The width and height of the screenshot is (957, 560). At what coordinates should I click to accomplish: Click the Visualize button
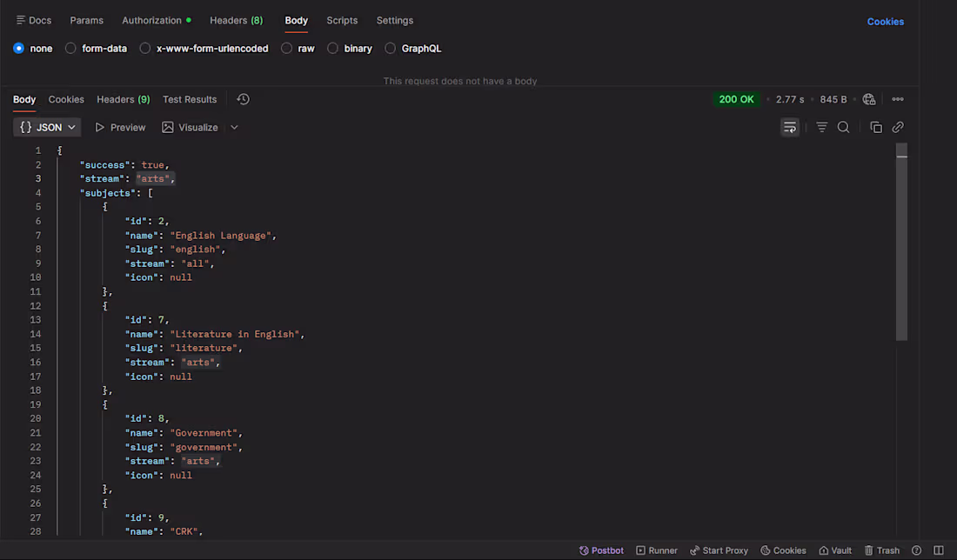pos(190,127)
